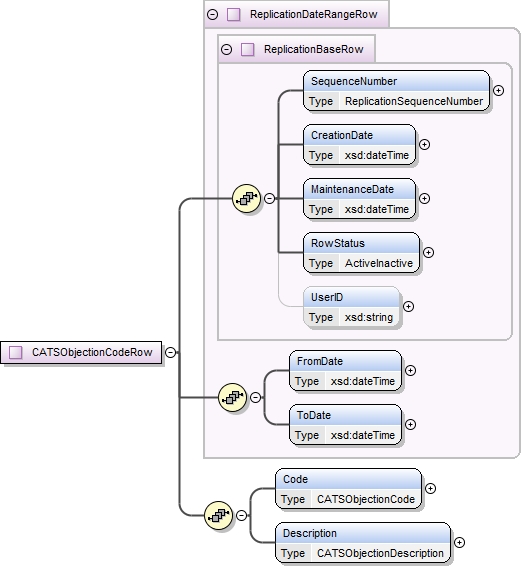522x568 pixels.
Task: Expand the UserID element
Action: [408, 306]
